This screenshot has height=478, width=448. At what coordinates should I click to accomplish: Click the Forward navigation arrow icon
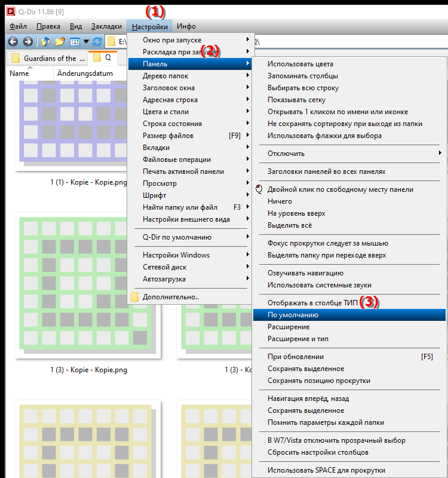point(27,41)
